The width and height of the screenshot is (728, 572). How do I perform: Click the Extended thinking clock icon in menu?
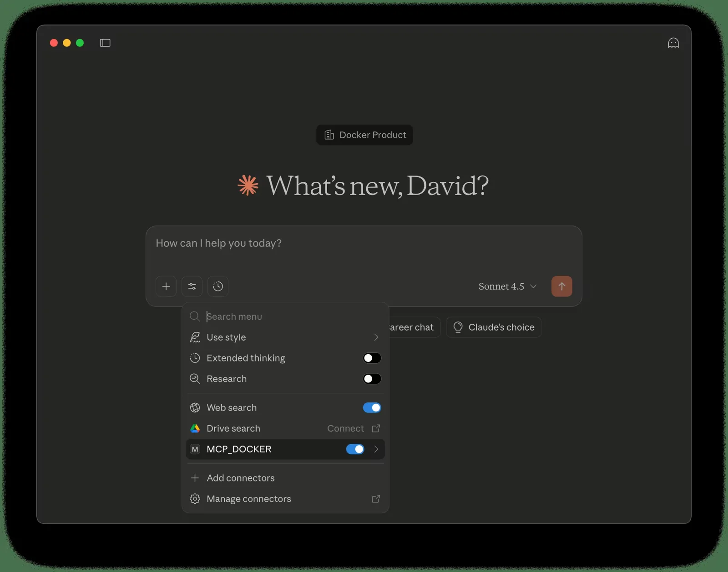tap(195, 358)
